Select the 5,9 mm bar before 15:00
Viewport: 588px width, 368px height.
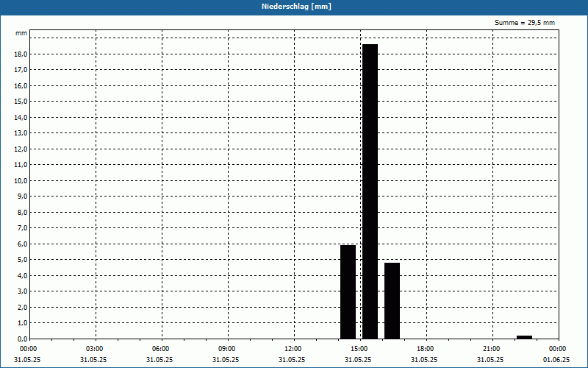(x=348, y=292)
